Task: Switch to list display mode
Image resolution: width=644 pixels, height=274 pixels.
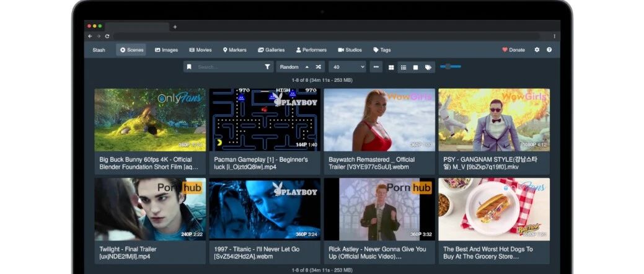Action: tap(404, 68)
